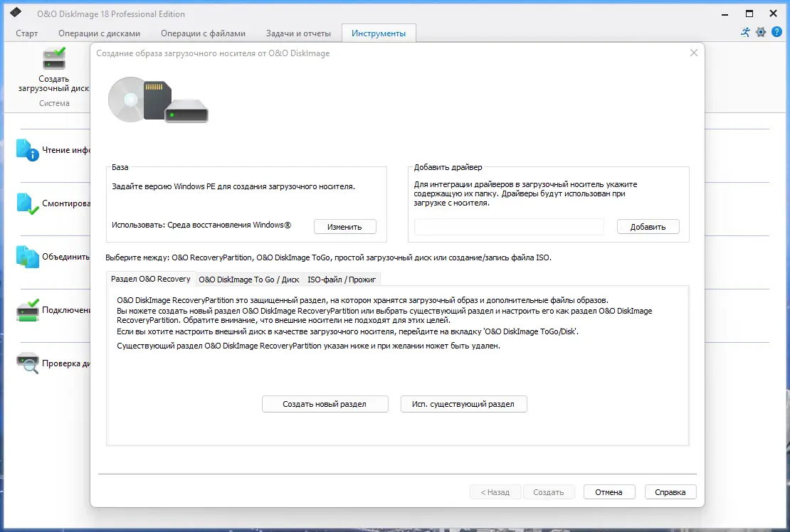Focus the driver folder path field
This screenshot has width=790, height=532.
click(508, 226)
